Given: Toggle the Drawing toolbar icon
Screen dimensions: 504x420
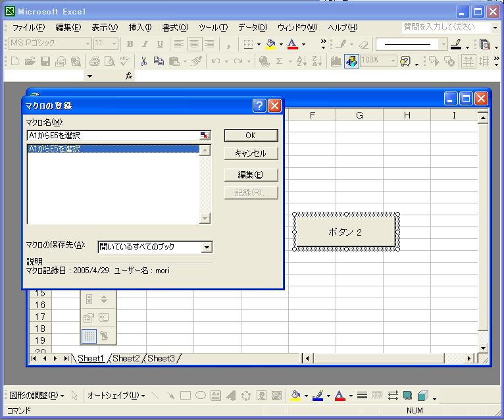Looking at the screenshot, I should pyautogui.click(x=351, y=61).
